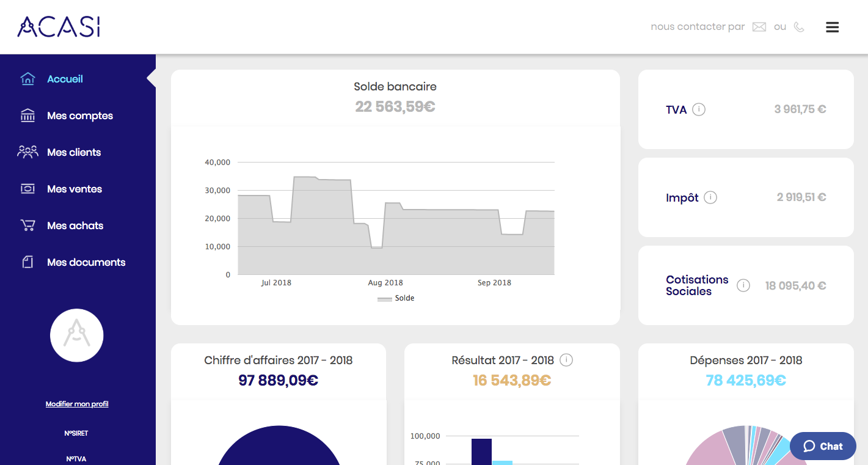This screenshot has height=465, width=868.
Task: Open Mes documents section
Action: (86, 262)
